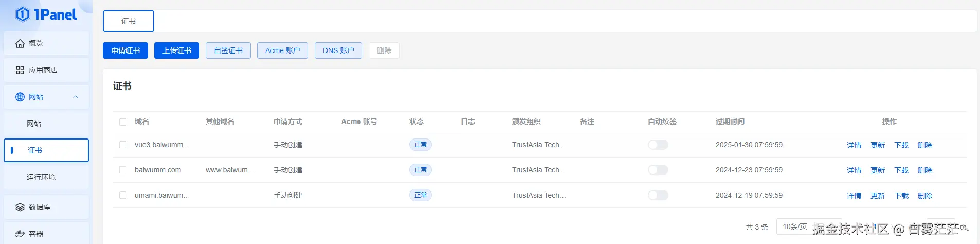The width and height of the screenshot is (980, 244).
Task: Open the 容器 docker icon
Action: [20, 234]
